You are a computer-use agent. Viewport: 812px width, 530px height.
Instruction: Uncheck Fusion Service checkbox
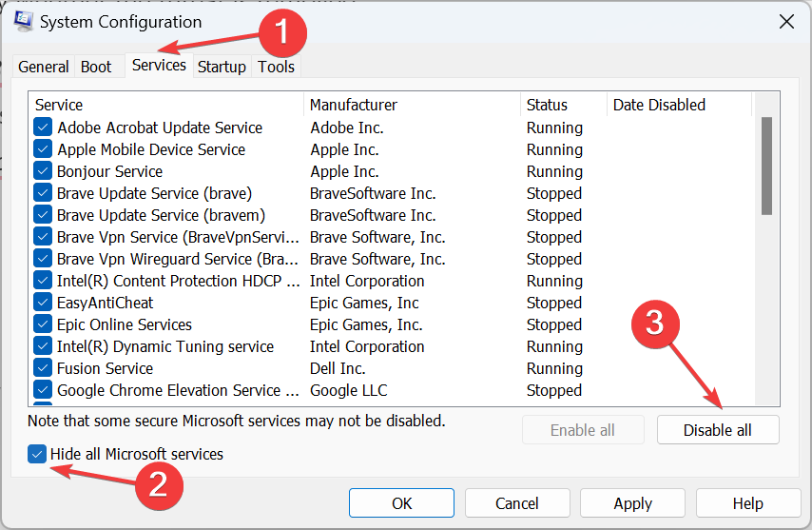click(43, 368)
